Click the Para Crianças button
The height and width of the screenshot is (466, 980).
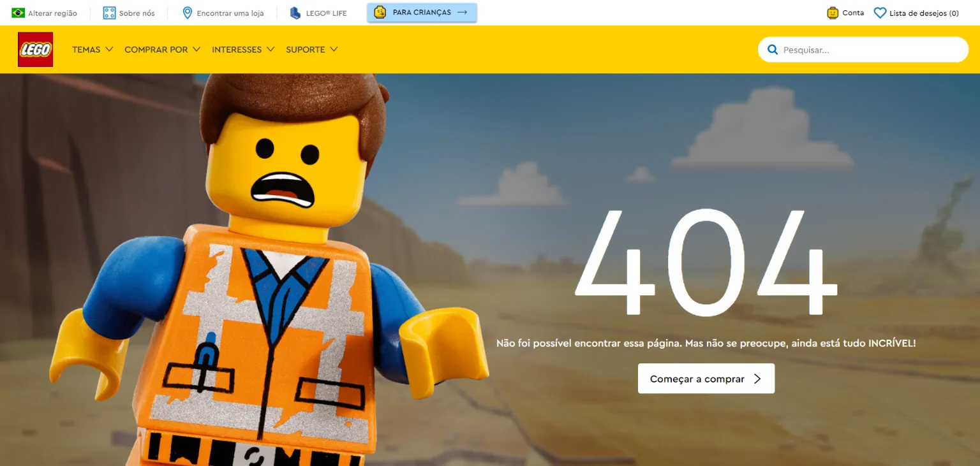click(422, 12)
